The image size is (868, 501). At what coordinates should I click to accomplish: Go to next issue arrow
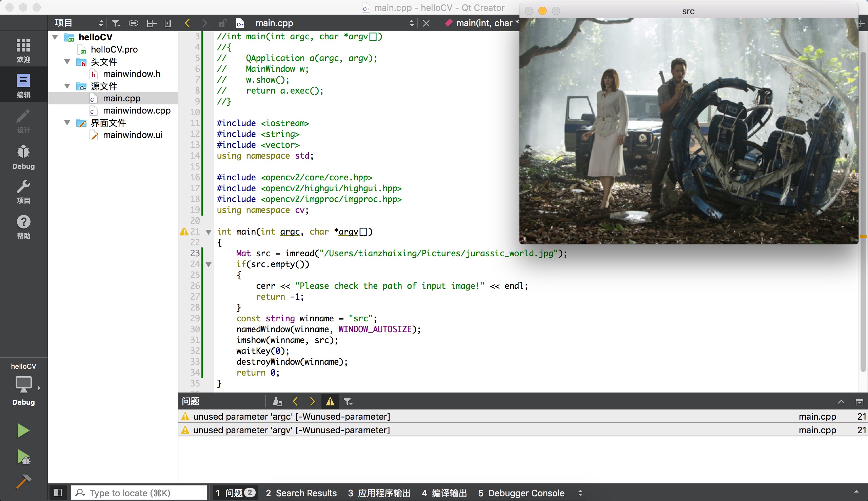point(312,401)
